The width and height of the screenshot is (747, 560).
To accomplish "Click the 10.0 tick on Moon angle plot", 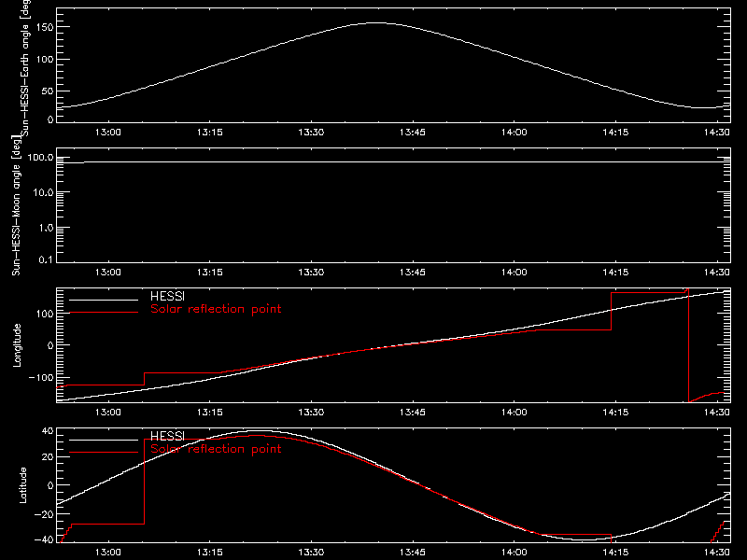I will (x=43, y=192).
